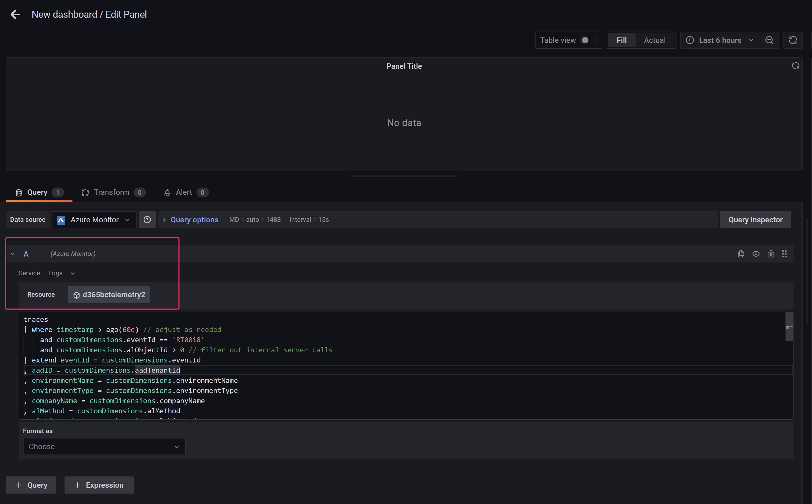
Task: Click the drag handle on query A row
Action: click(x=784, y=254)
